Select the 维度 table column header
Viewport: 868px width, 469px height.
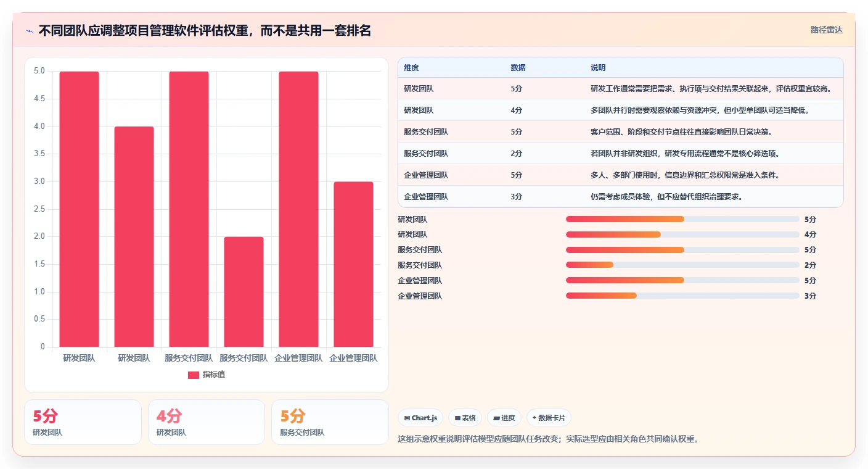pos(411,68)
